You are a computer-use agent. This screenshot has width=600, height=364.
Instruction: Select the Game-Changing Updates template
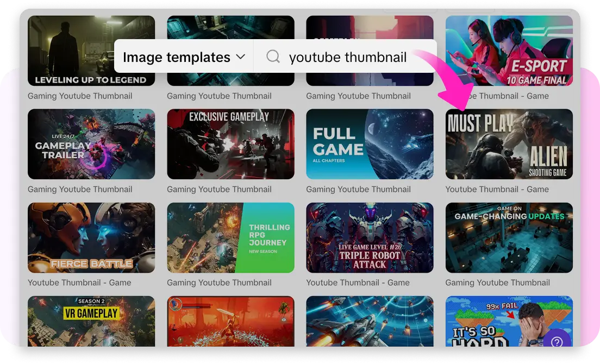509,237
